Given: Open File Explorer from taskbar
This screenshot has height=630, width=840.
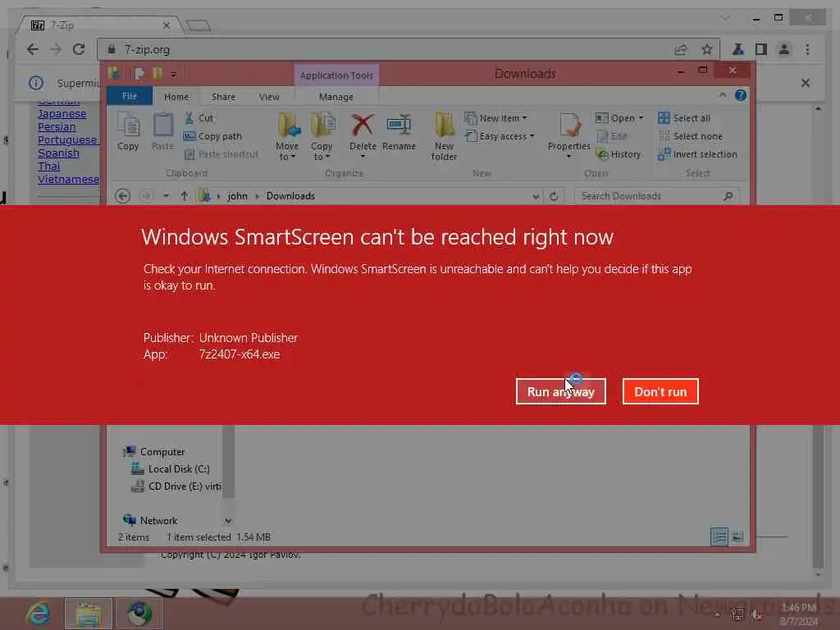Looking at the screenshot, I should [x=89, y=614].
